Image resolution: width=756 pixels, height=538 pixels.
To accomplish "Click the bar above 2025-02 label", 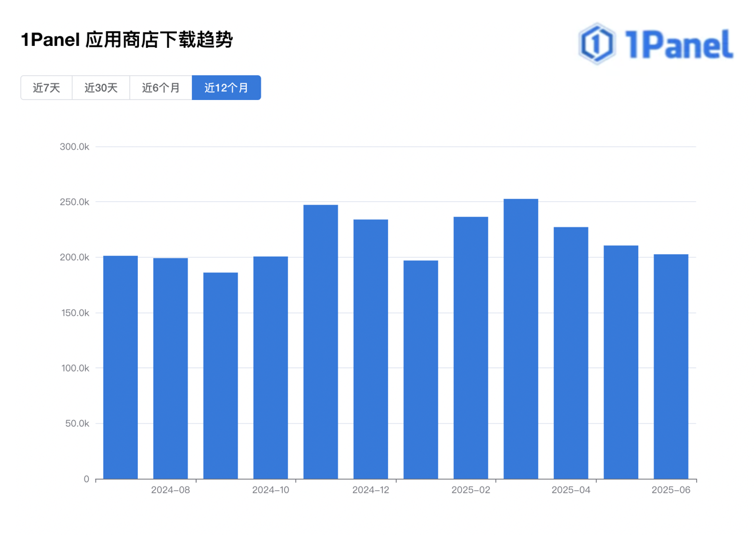I will click(x=471, y=348).
